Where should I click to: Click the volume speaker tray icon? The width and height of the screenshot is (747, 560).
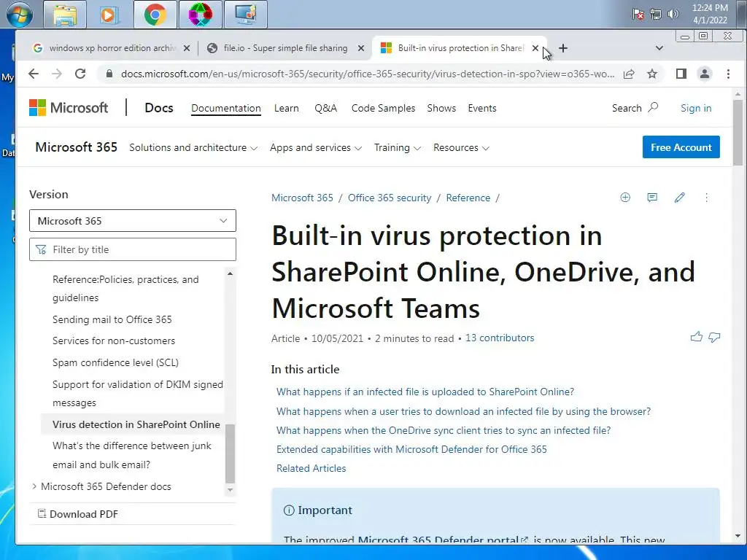pyautogui.click(x=673, y=15)
